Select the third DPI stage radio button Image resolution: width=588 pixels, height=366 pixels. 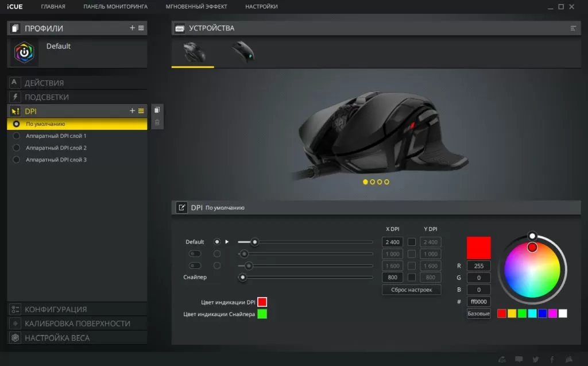pos(216,266)
